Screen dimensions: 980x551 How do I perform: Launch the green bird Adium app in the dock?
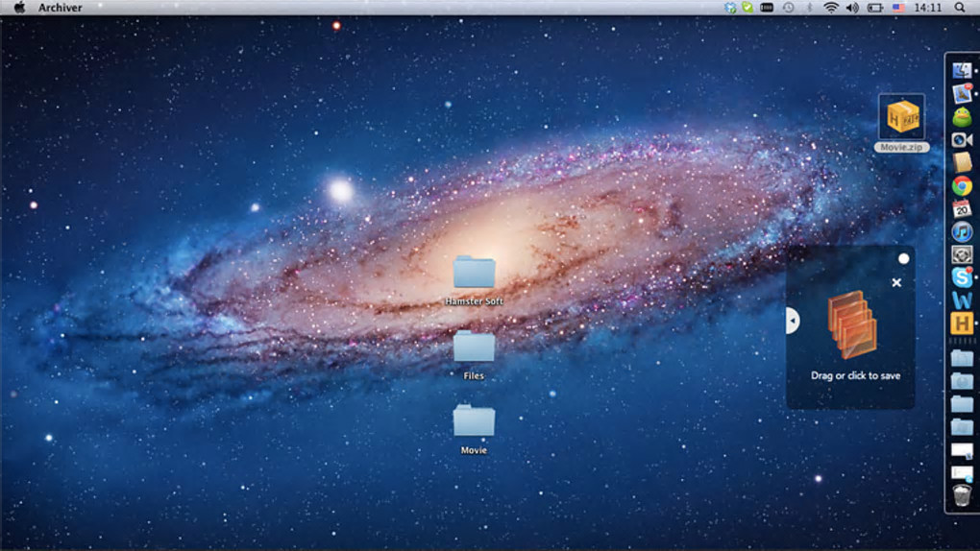coord(962,117)
